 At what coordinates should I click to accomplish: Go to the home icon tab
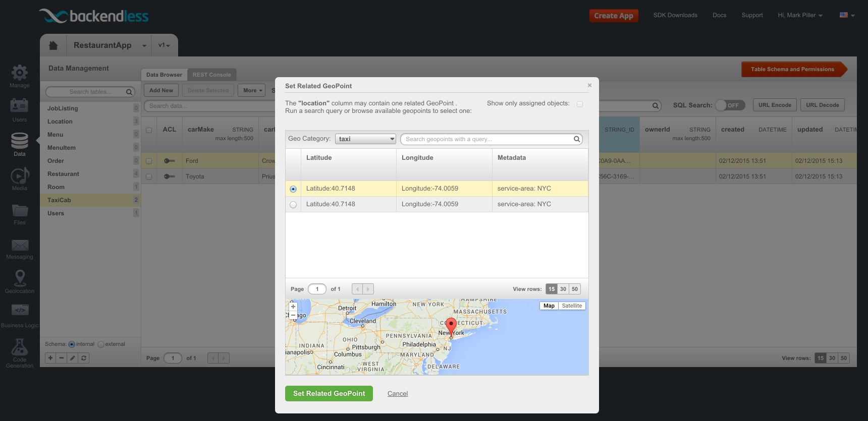tap(53, 45)
